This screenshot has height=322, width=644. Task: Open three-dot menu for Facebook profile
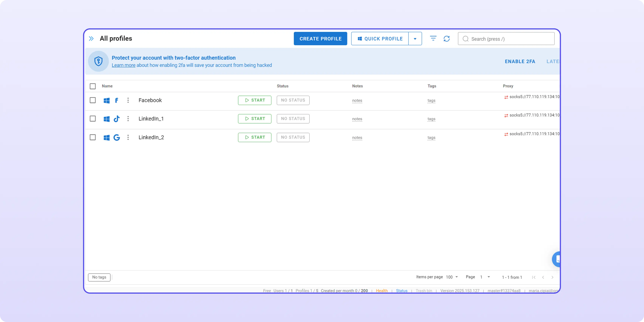[128, 100]
